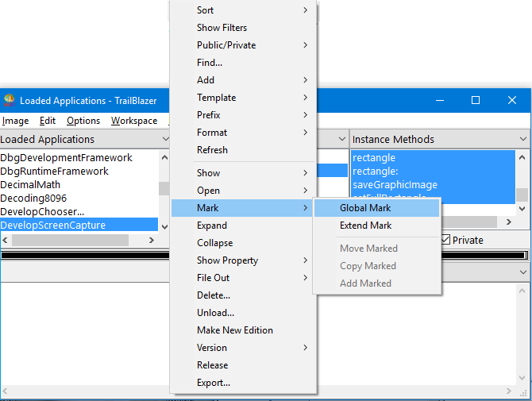This screenshot has height=401, width=532.
Task: Select the saveGraphicImage instance method
Action: [x=395, y=185]
